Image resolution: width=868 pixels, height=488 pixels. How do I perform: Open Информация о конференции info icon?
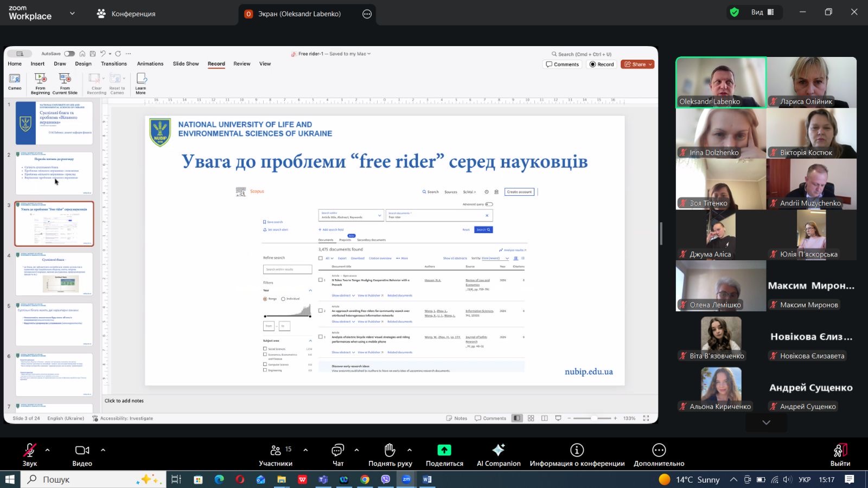(x=577, y=451)
